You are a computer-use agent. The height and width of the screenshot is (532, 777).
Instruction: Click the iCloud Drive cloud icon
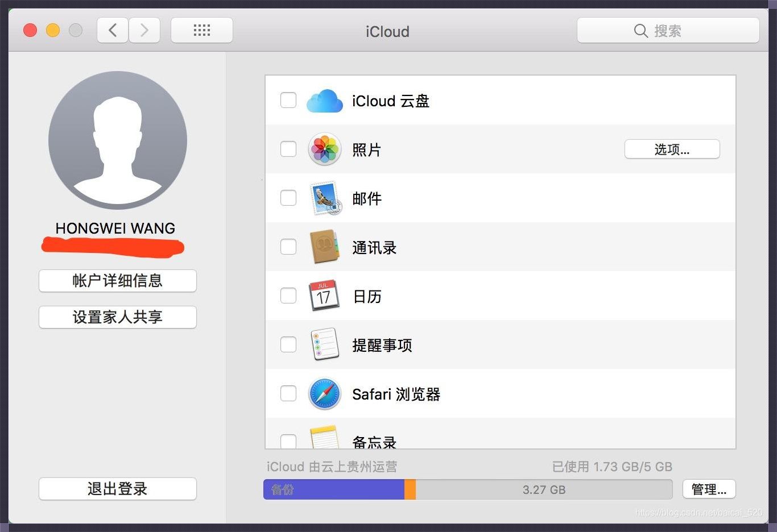[324, 101]
